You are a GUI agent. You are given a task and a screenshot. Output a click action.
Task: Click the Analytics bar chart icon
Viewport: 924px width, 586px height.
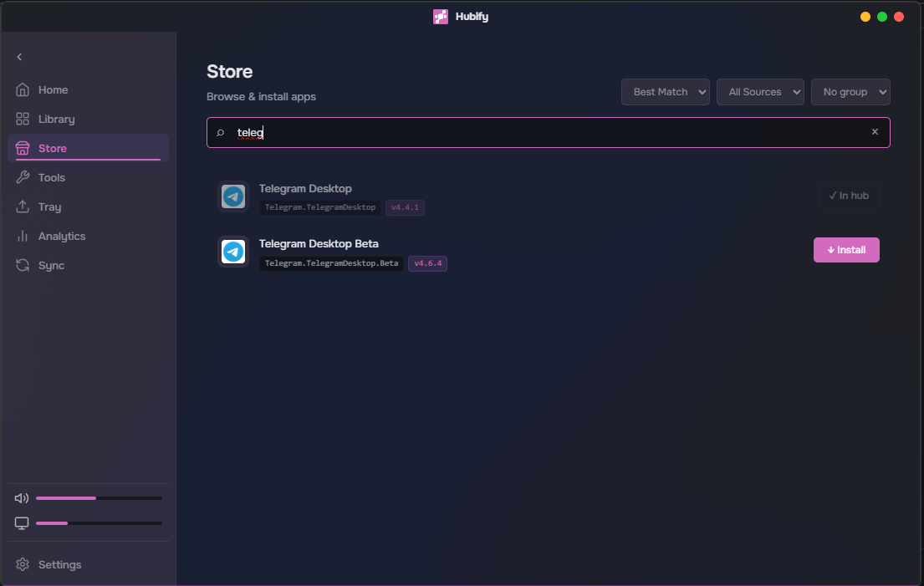[x=23, y=237]
